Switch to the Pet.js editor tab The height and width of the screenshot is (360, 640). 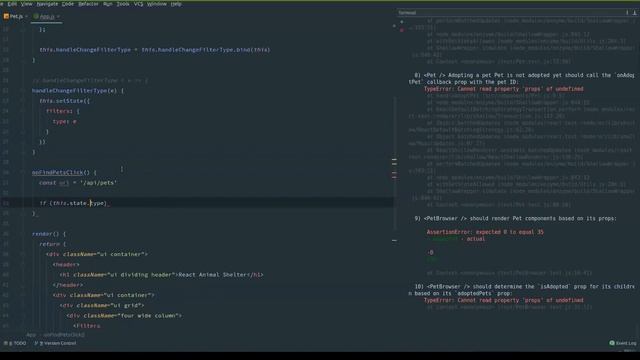(x=17, y=16)
